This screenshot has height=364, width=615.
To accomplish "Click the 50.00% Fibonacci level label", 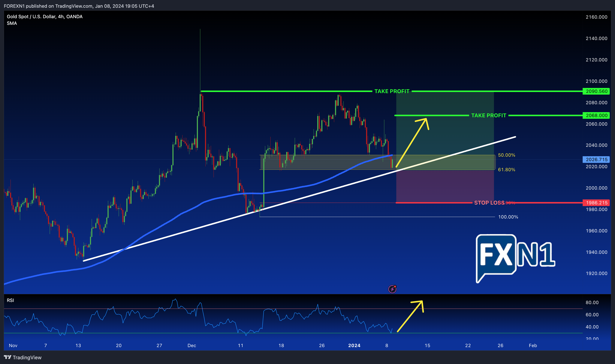I will coord(506,155).
